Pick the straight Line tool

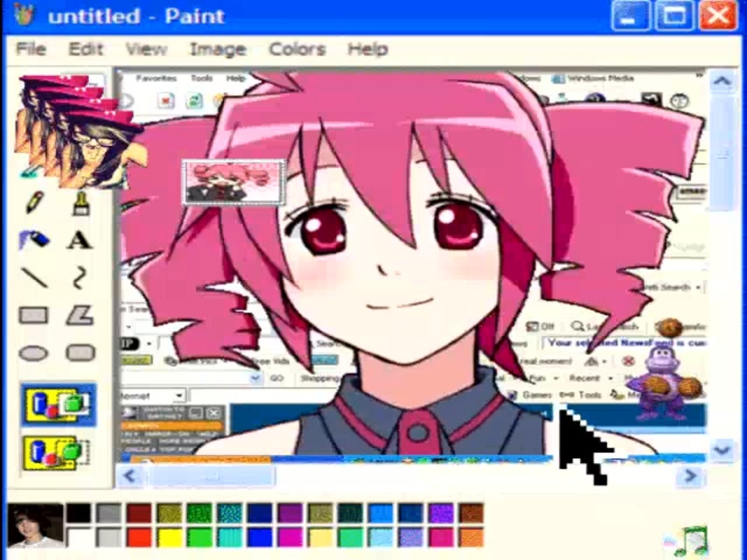click(x=34, y=277)
